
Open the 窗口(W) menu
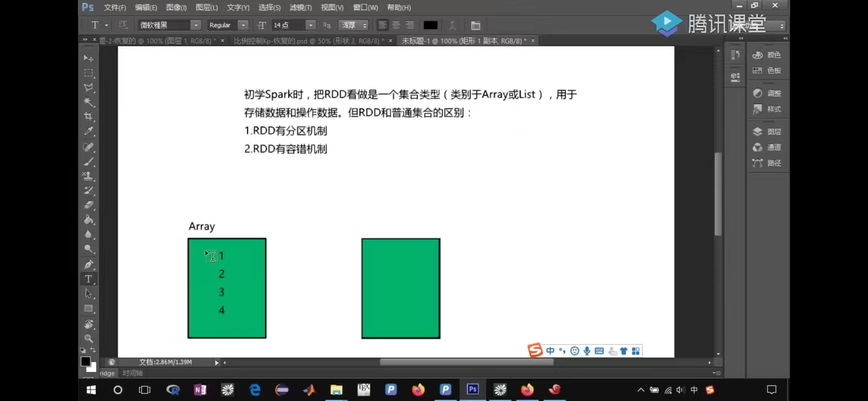point(366,7)
